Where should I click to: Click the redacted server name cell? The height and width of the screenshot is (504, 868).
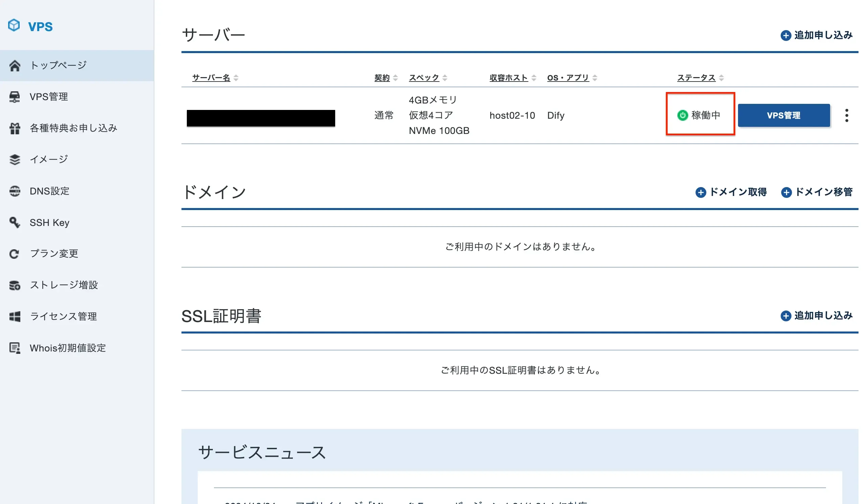(x=261, y=118)
